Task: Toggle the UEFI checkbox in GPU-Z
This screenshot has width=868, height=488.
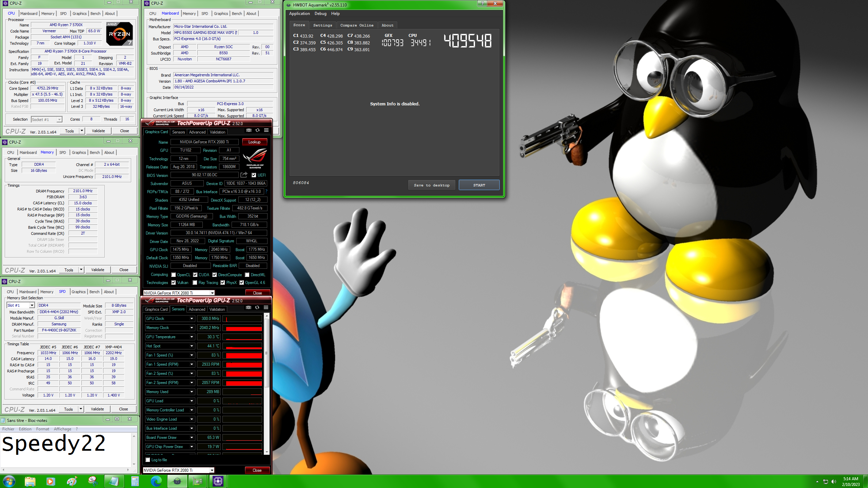Action: (x=254, y=175)
